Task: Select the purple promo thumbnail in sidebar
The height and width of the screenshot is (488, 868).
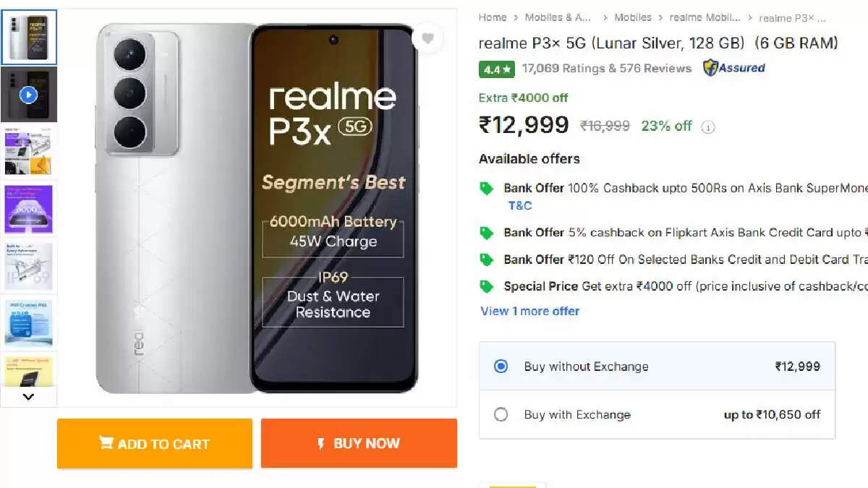Action: click(29, 210)
